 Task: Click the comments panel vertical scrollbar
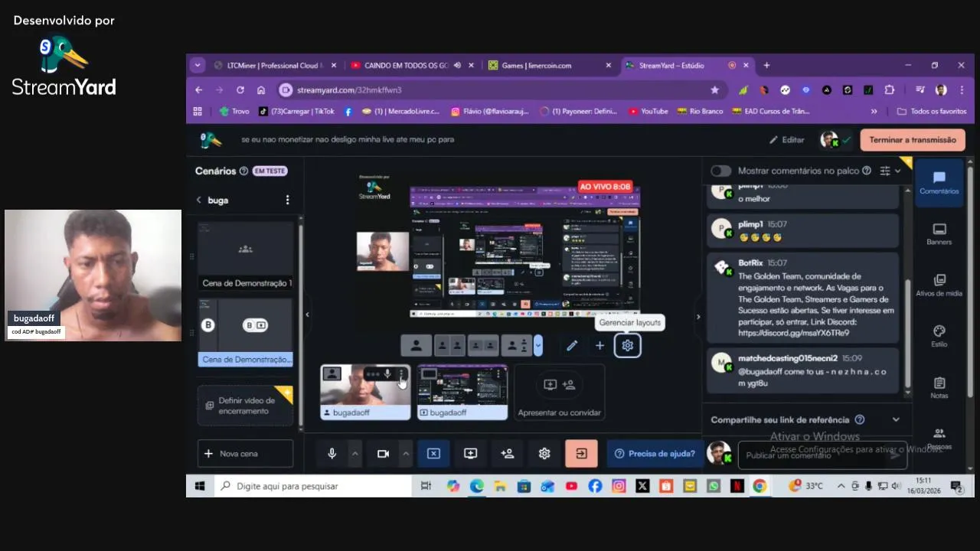click(908, 335)
